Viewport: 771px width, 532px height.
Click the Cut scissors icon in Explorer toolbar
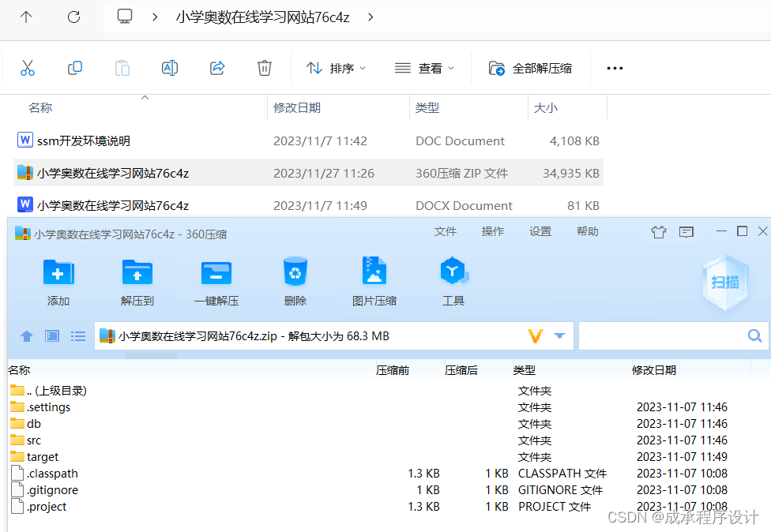click(28, 68)
